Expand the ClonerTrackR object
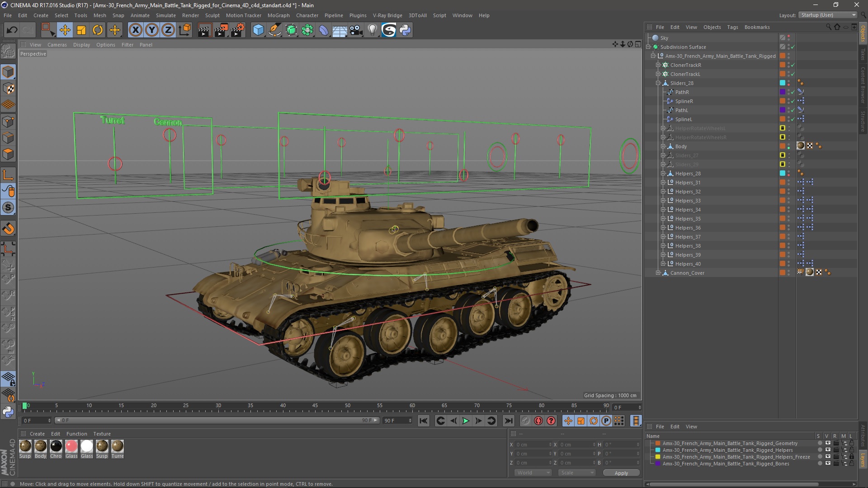This screenshot has width=868, height=488. (658, 65)
